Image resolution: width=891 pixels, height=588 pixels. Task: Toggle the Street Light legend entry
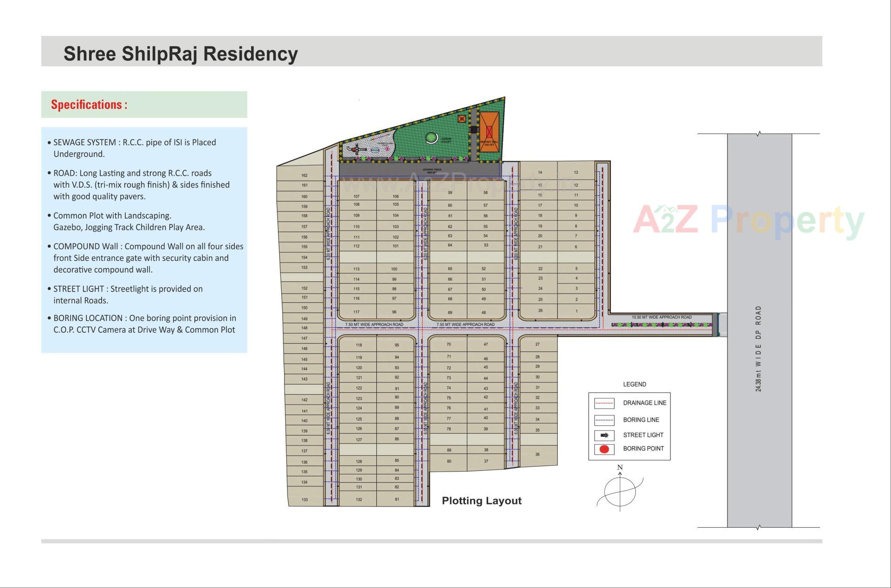[x=643, y=435]
